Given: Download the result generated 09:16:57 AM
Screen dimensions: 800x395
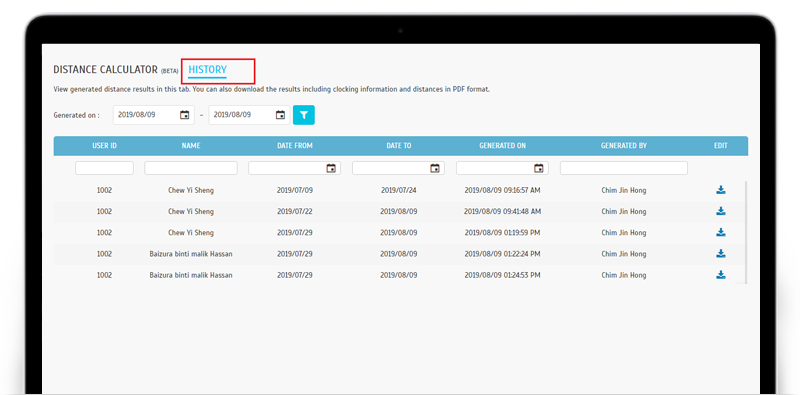Looking at the screenshot, I should (720, 190).
